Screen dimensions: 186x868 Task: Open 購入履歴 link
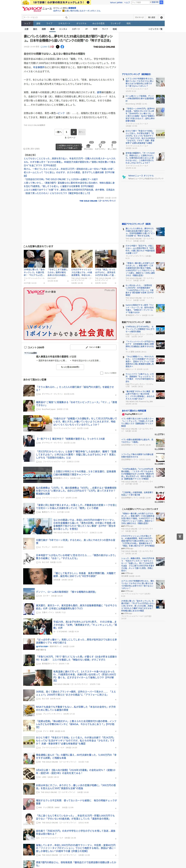[x=152, y=17]
